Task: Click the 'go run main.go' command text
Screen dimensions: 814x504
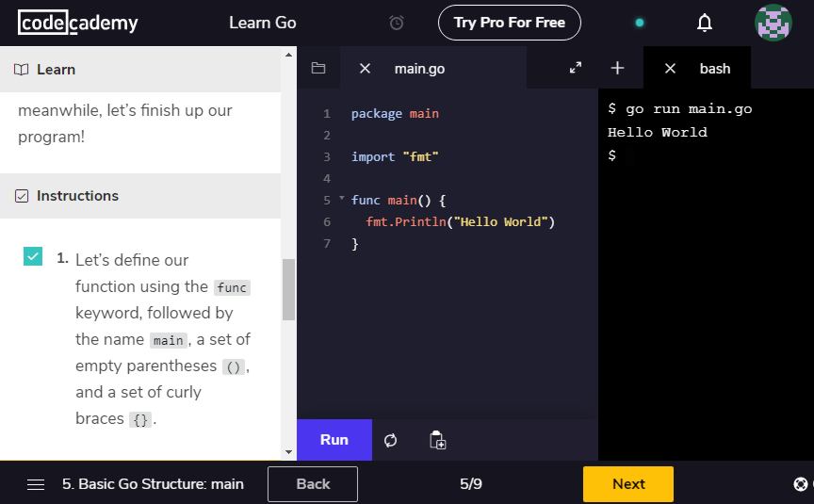Action: click(x=689, y=109)
